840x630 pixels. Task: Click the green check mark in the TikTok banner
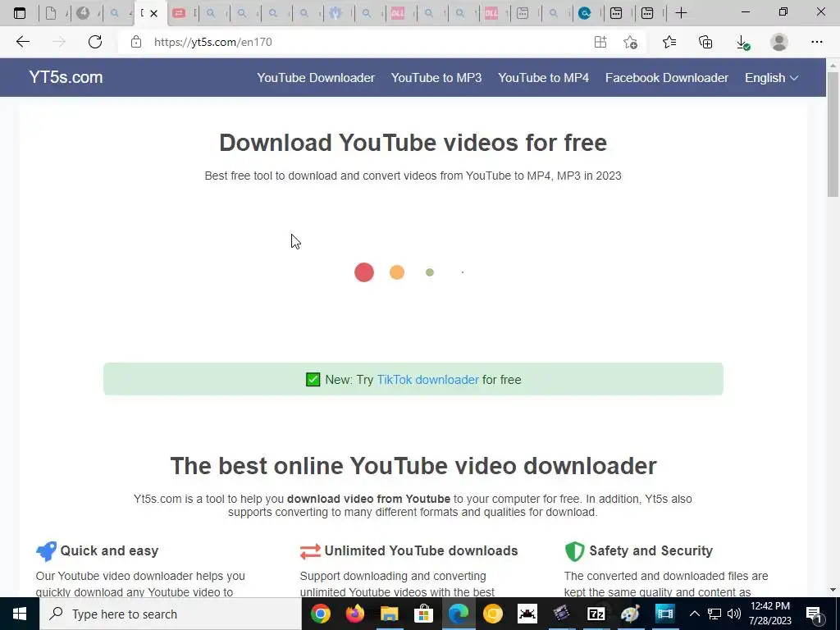click(x=313, y=379)
